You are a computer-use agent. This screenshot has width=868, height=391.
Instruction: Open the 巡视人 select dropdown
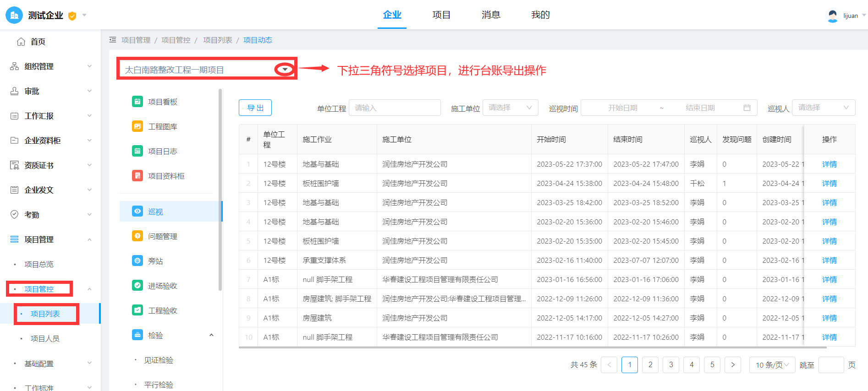824,108
